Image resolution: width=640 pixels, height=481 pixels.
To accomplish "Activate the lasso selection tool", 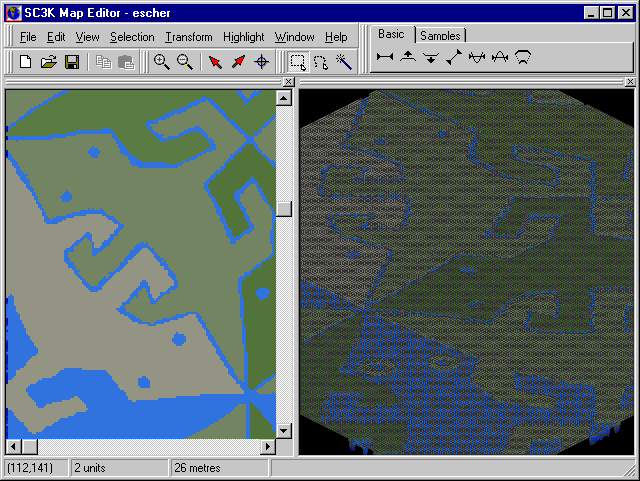I will pyautogui.click(x=321, y=62).
